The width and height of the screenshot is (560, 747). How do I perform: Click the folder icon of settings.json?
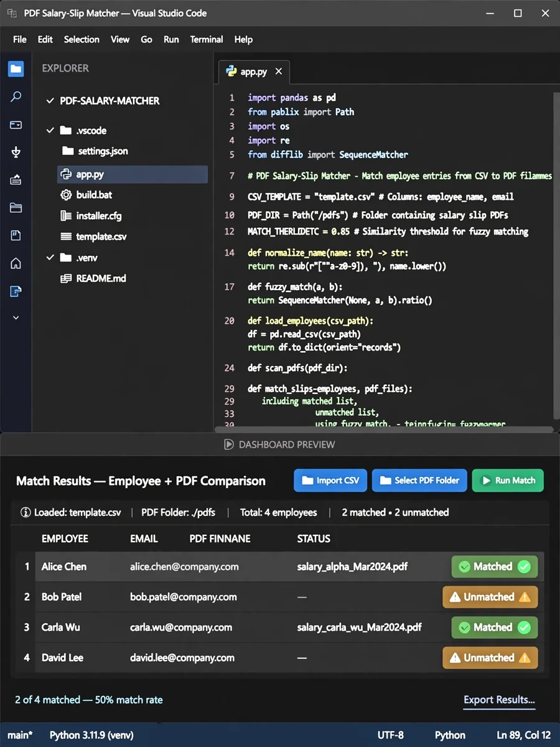68,151
